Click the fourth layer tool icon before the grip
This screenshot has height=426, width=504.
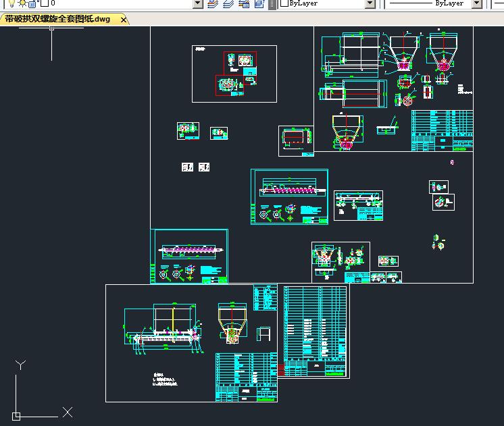(x=259, y=3)
